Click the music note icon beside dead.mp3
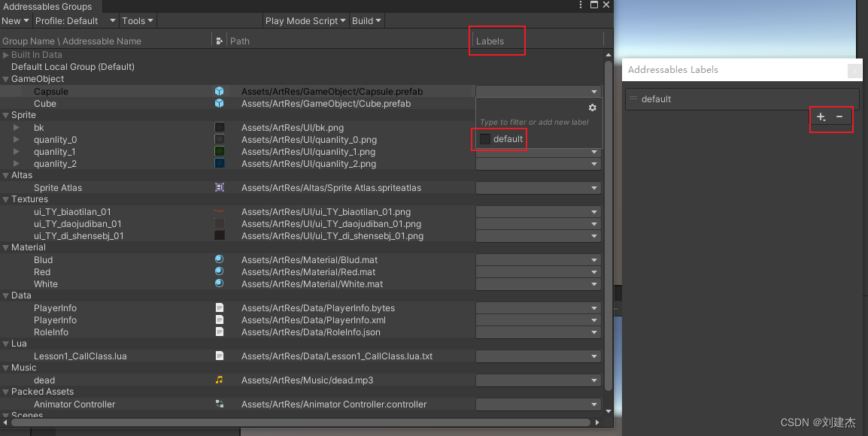Viewport: 868px width, 436px height. (x=220, y=380)
